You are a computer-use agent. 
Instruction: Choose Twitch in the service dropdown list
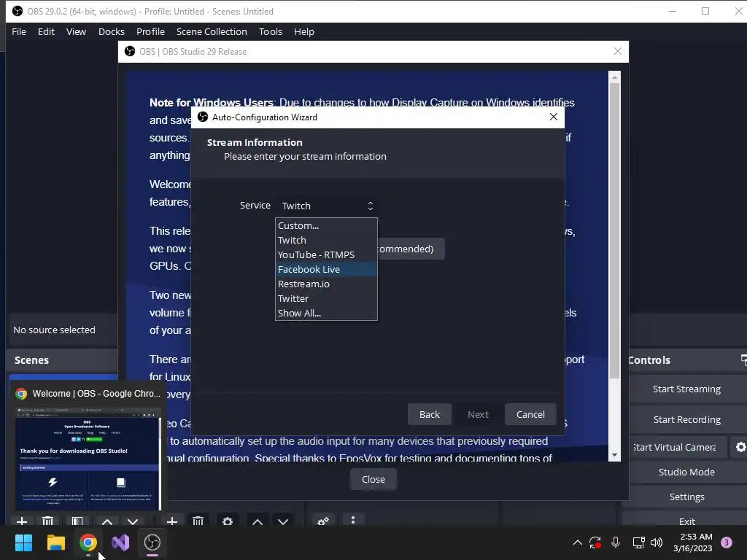point(326,241)
